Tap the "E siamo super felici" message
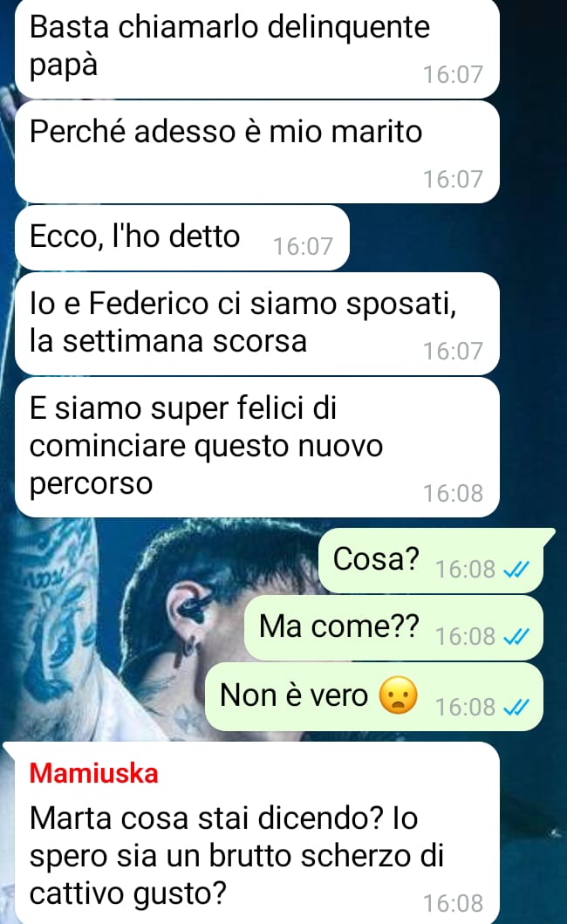The width and height of the screenshot is (567, 924). (x=257, y=448)
